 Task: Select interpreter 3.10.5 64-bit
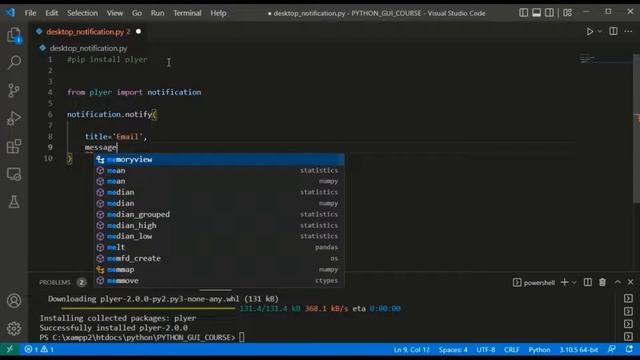tap(579, 350)
